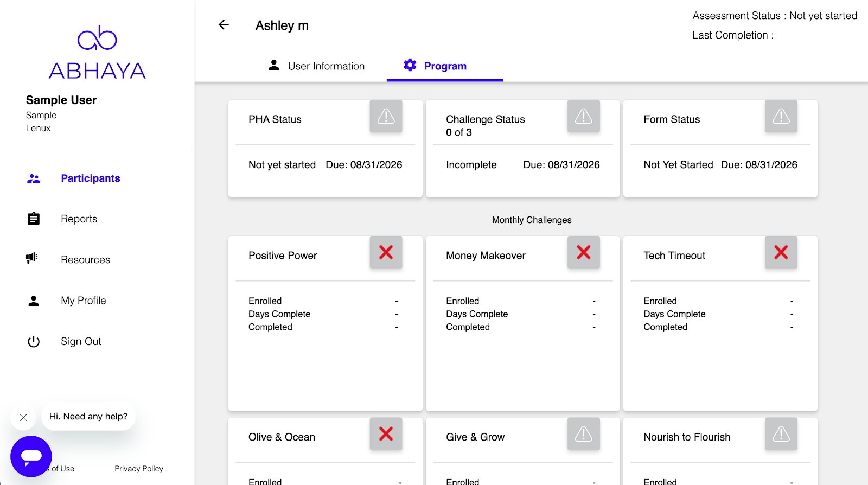The height and width of the screenshot is (485, 868).
Task: Click 'Completed' in Tech Timeout card
Action: (666, 327)
